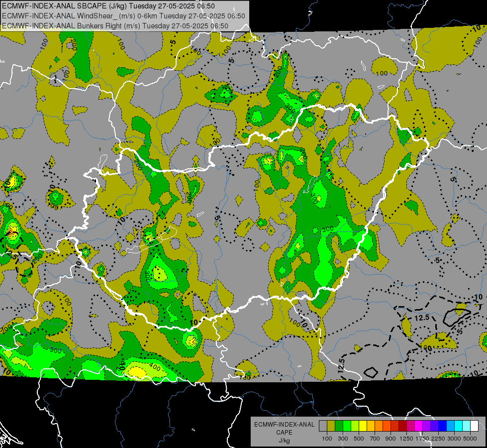Click the 3000 value under color scale
Screen dimensions: 487x448
(454, 439)
